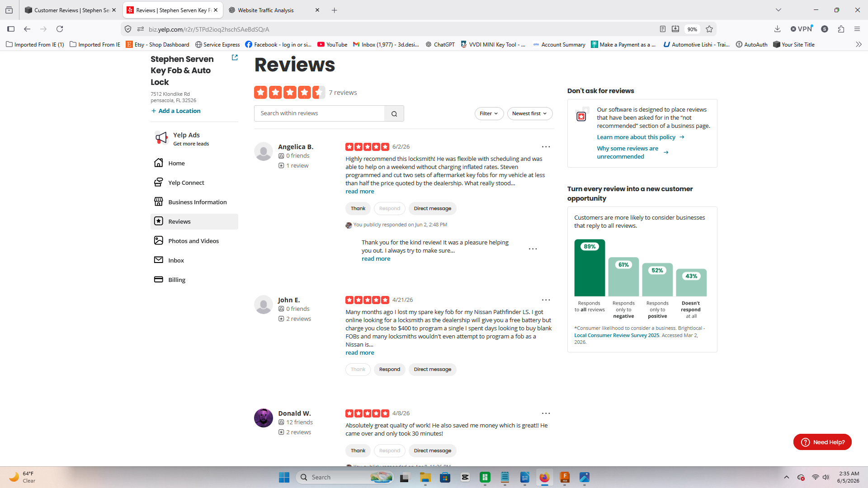Click the Search within reviews field
This screenshot has height=488, width=868.
pos(319,113)
